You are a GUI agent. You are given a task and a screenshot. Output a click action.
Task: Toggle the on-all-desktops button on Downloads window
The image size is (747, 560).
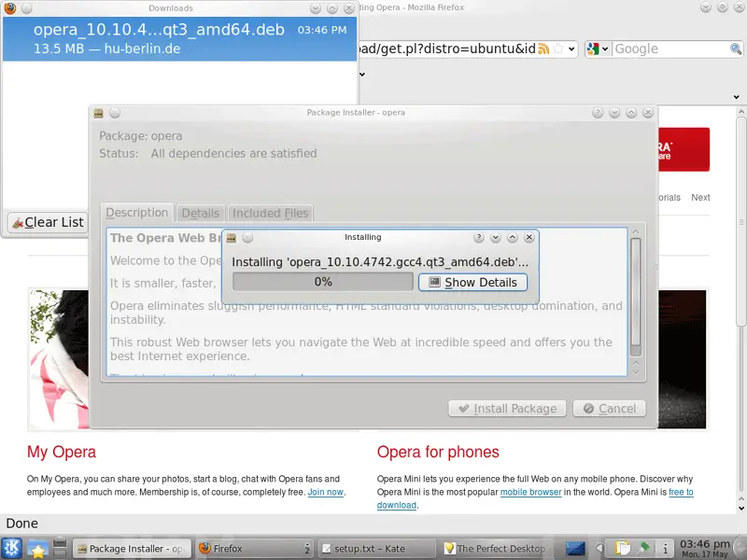27,8
